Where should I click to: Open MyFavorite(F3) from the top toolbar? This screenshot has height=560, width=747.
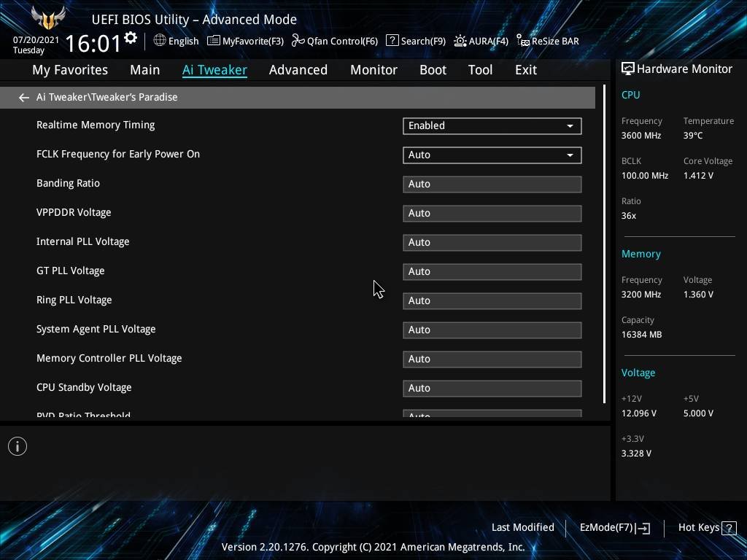[214, 41]
